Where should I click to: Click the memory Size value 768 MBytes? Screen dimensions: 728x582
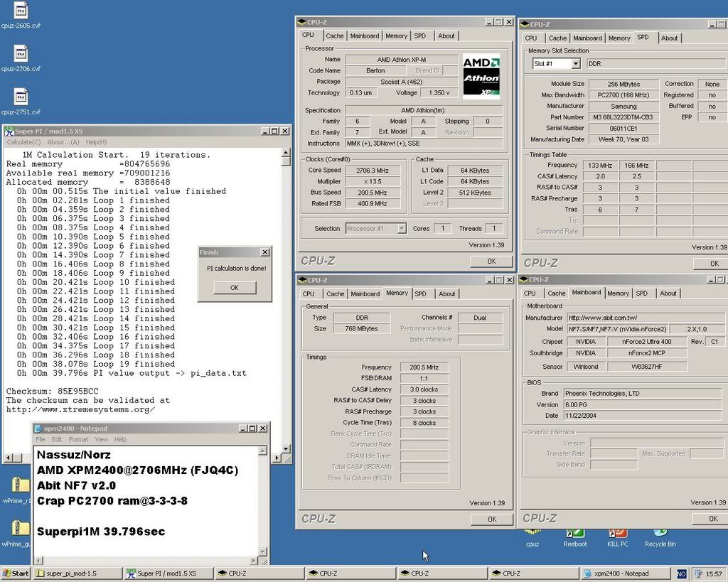coord(362,328)
